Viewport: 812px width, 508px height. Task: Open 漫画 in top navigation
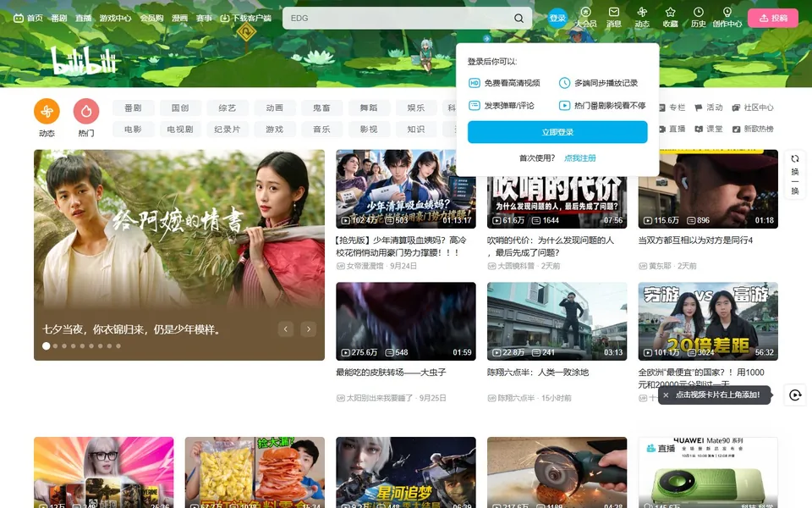coord(179,18)
